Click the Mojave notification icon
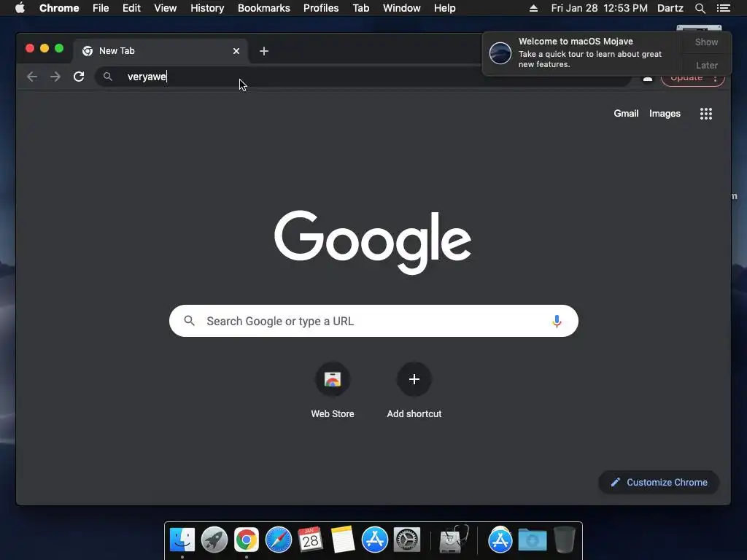Viewport: 747px width, 560px height. tap(500, 52)
